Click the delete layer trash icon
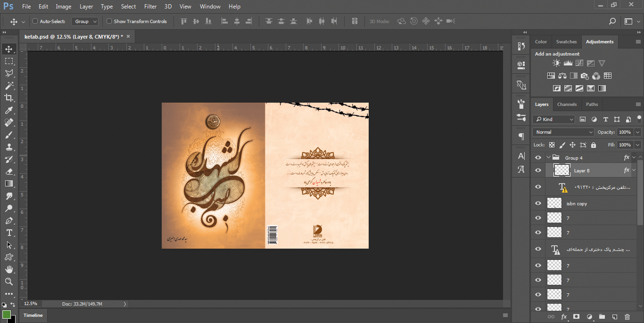 point(627,317)
